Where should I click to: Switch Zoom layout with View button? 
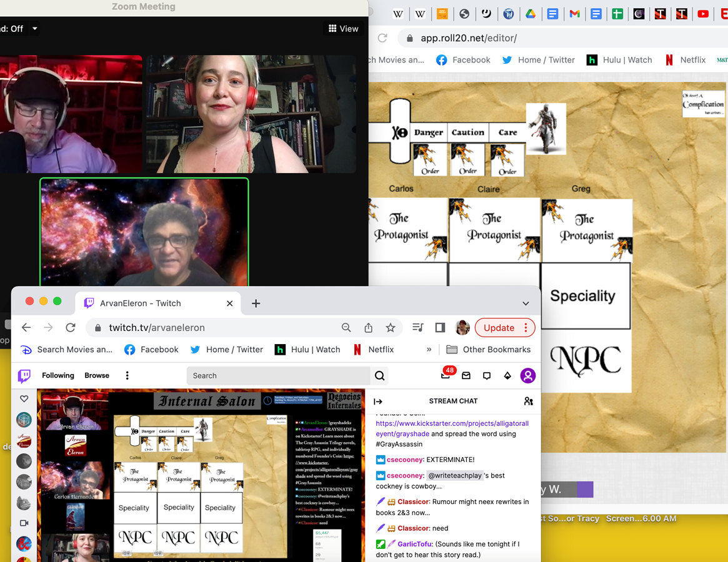(343, 29)
